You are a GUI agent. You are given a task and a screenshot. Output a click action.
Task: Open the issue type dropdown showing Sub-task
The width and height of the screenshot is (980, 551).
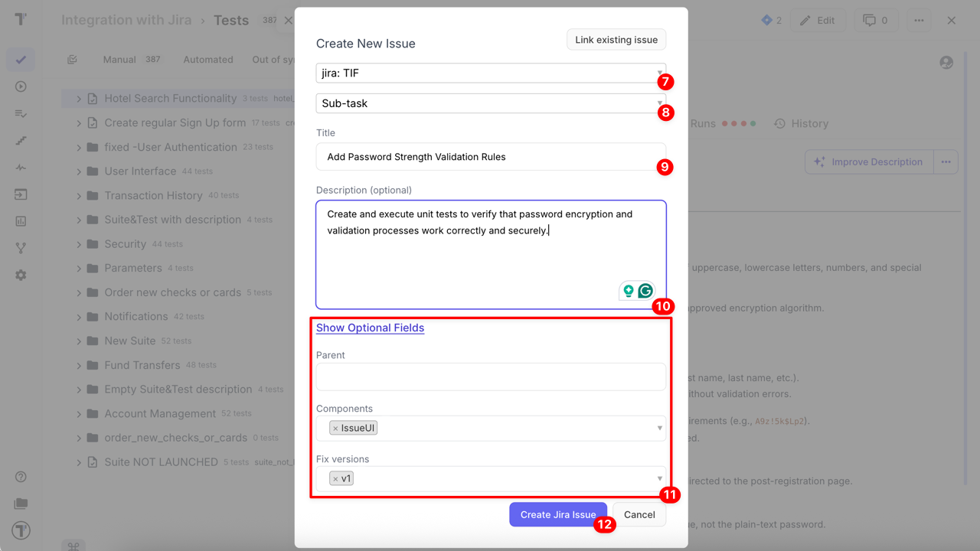[658, 104]
